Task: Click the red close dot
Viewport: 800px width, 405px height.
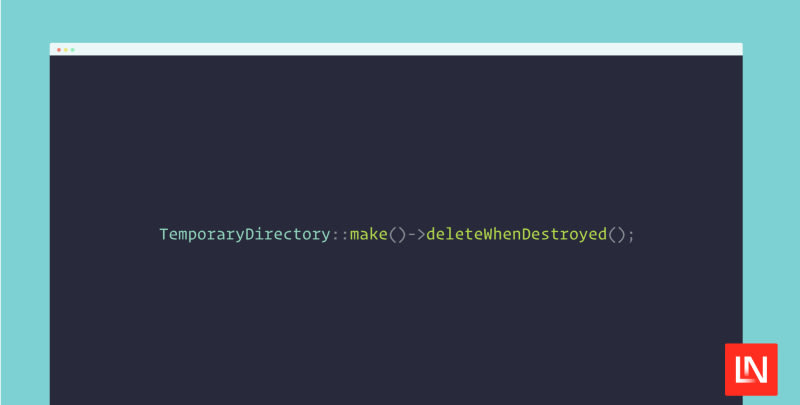Action: click(x=59, y=49)
